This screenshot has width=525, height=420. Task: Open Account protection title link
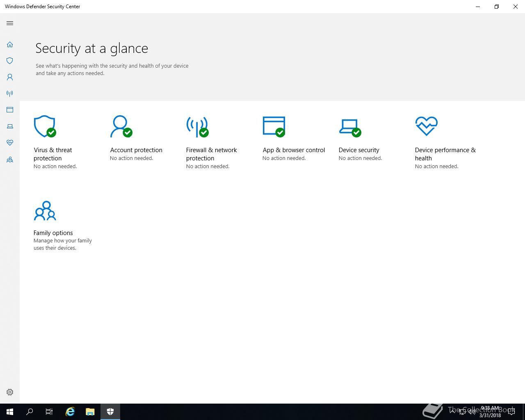(136, 150)
